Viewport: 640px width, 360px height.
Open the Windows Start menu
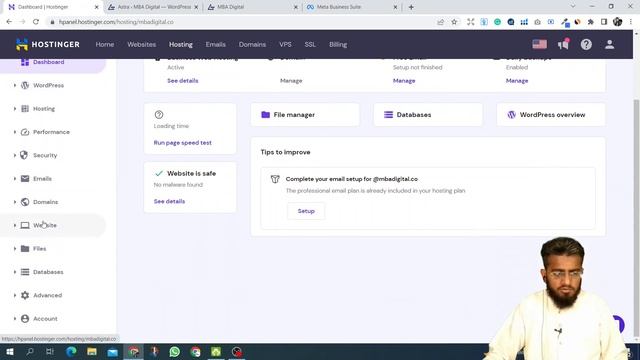tap(9, 351)
